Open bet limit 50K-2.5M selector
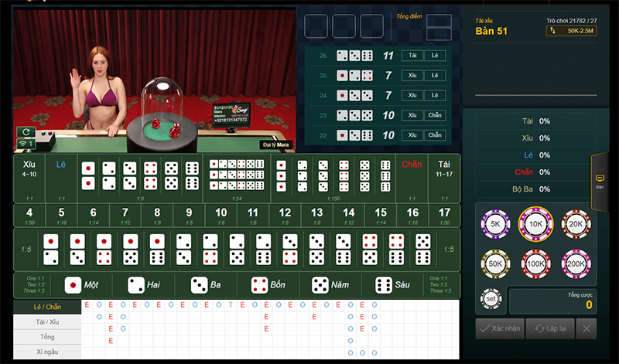The height and width of the screenshot is (364, 619). (x=572, y=31)
